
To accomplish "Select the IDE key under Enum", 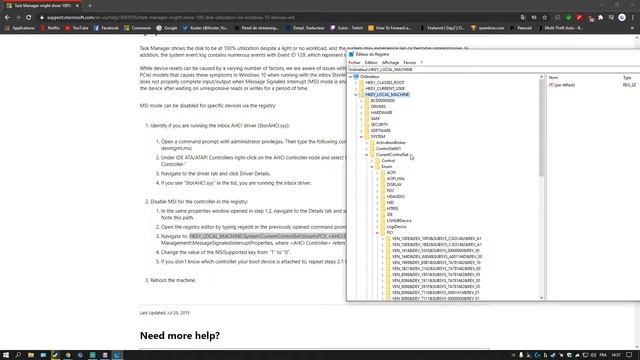I will click(x=389, y=215).
